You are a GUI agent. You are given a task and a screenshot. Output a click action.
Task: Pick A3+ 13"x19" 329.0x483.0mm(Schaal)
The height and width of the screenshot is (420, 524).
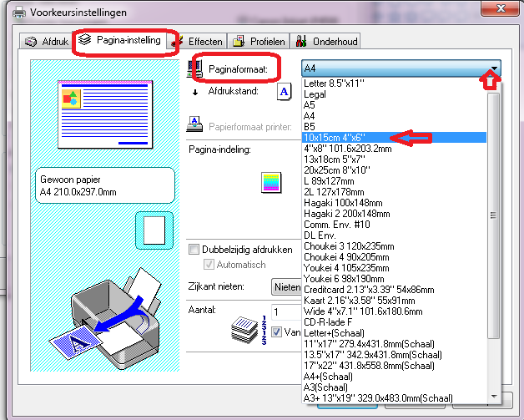coord(394,398)
